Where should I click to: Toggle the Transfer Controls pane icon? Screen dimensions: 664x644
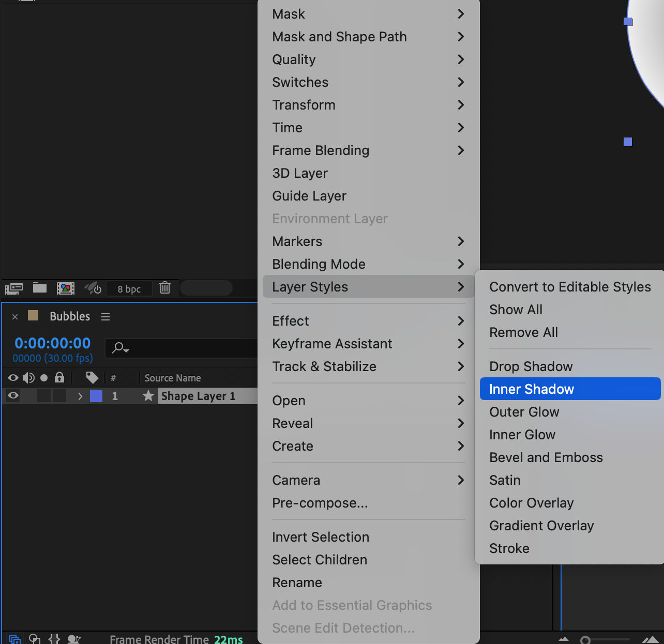pyautogui.click(x=35, y=639)
